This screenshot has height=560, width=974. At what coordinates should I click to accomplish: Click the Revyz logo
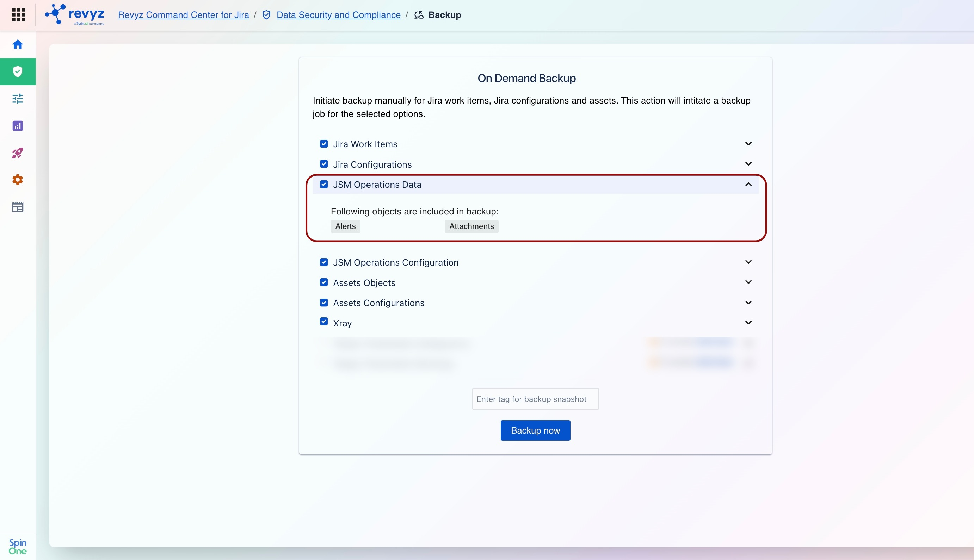[75, 15]
